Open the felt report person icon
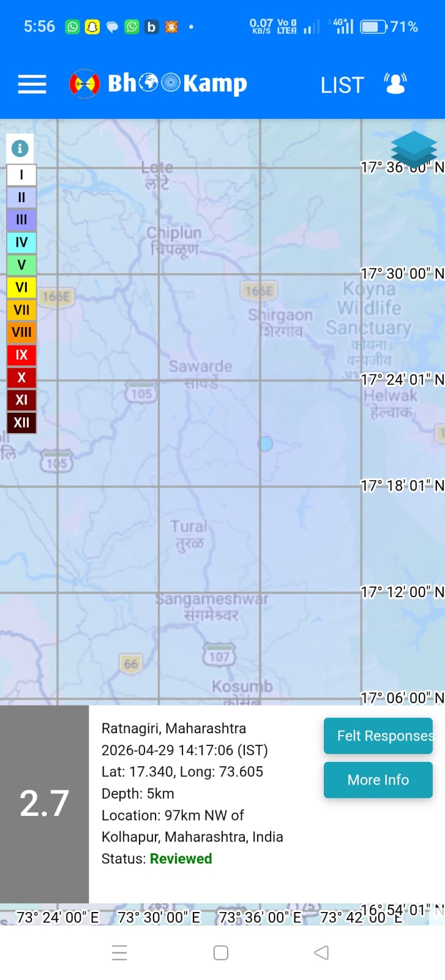This screenshot has height=980, width=445. [x=395, y=84]
